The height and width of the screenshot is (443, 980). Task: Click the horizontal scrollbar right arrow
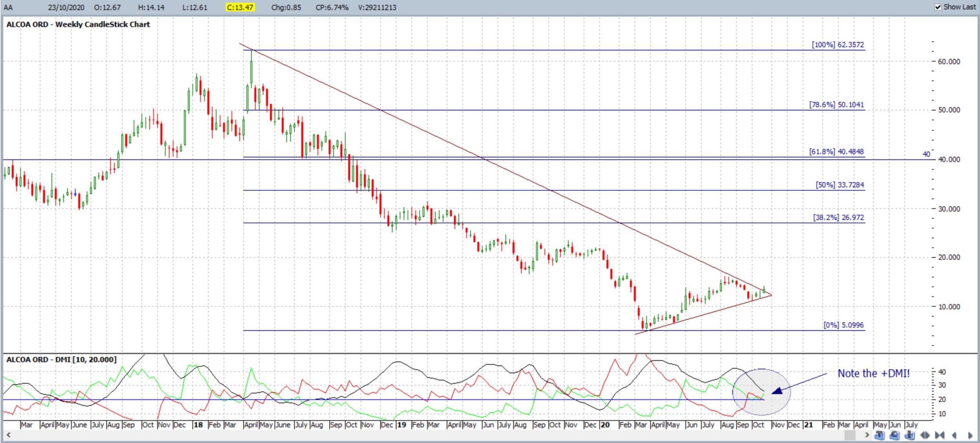coord(867,435)
